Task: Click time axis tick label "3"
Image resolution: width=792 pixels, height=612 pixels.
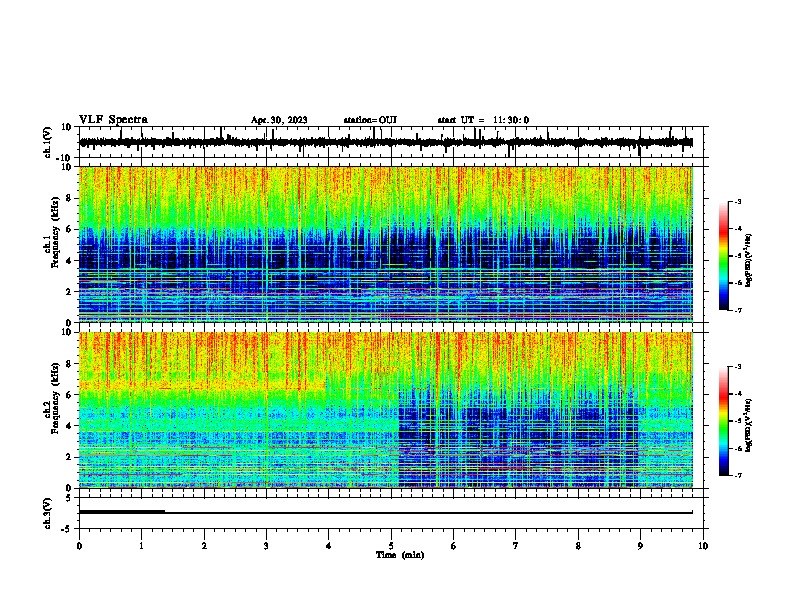Action: (x=266, y=546)
